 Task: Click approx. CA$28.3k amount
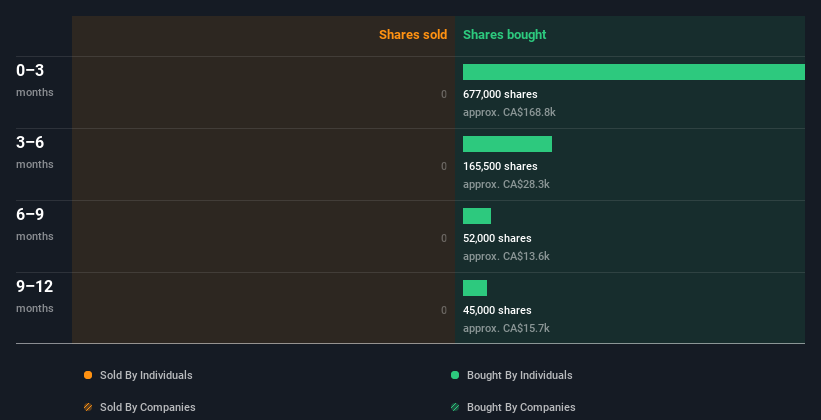coord(506,184)
